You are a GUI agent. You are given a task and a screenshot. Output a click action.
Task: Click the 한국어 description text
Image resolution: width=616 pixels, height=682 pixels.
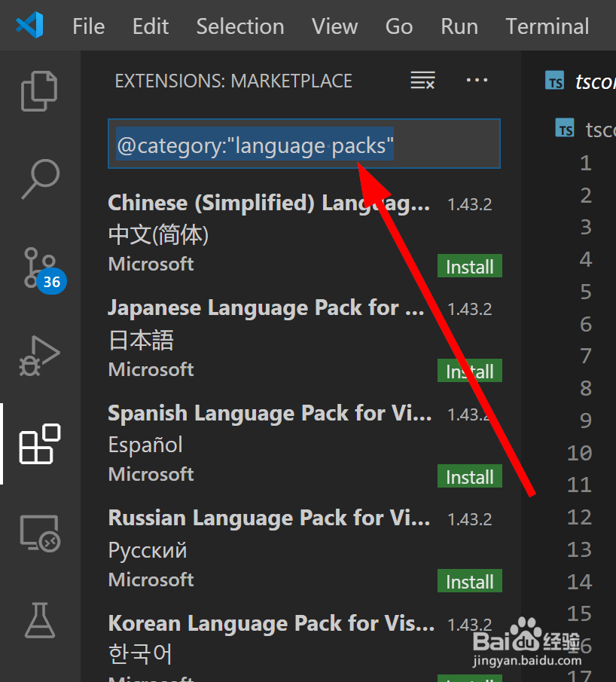(140, 654)
